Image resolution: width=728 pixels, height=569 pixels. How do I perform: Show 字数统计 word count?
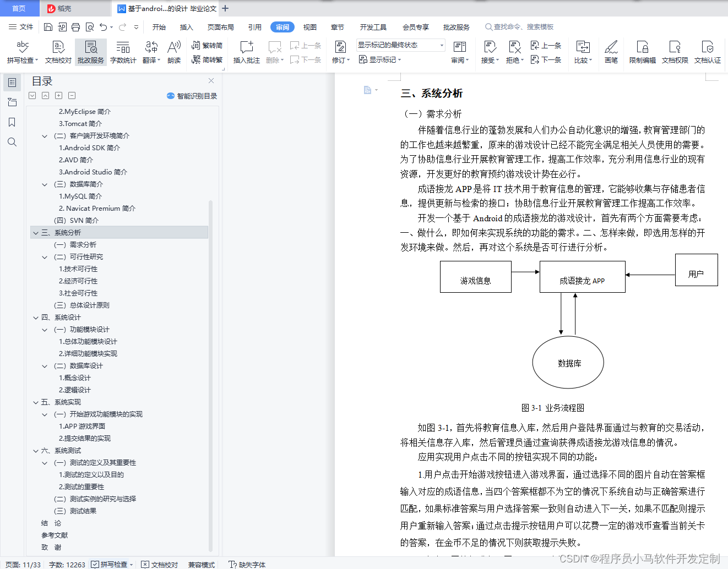click(x=123, y=52)
